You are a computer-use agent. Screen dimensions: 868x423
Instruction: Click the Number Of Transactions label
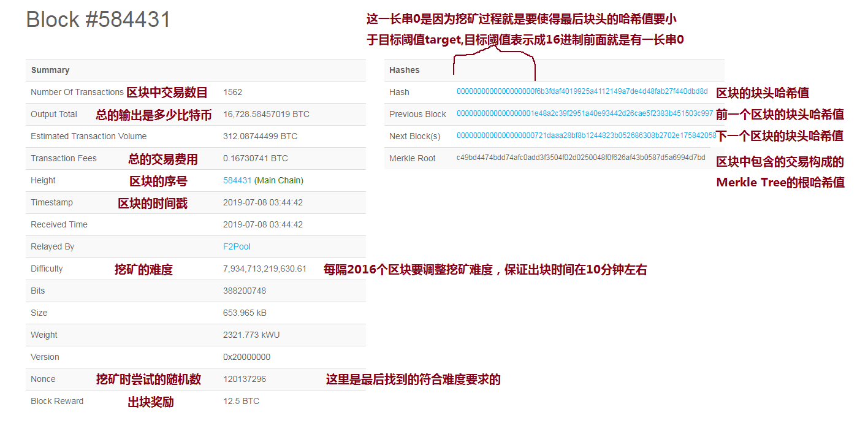tap(77, 92)
